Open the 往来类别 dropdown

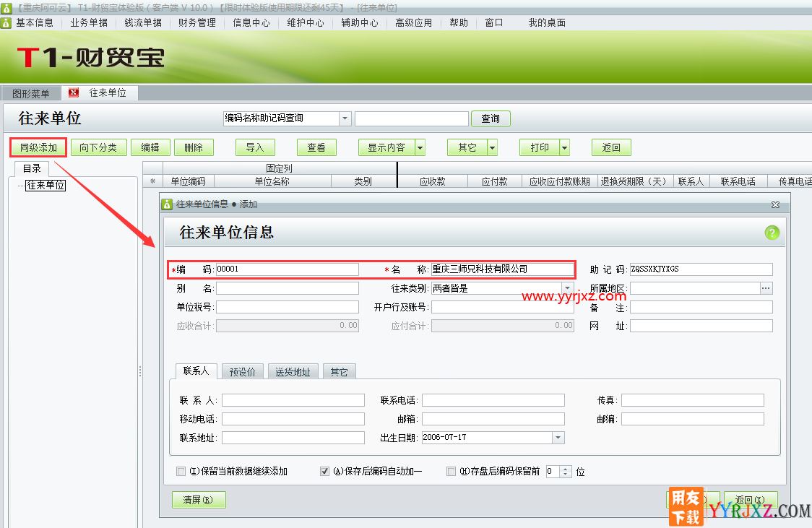(568, 288)
